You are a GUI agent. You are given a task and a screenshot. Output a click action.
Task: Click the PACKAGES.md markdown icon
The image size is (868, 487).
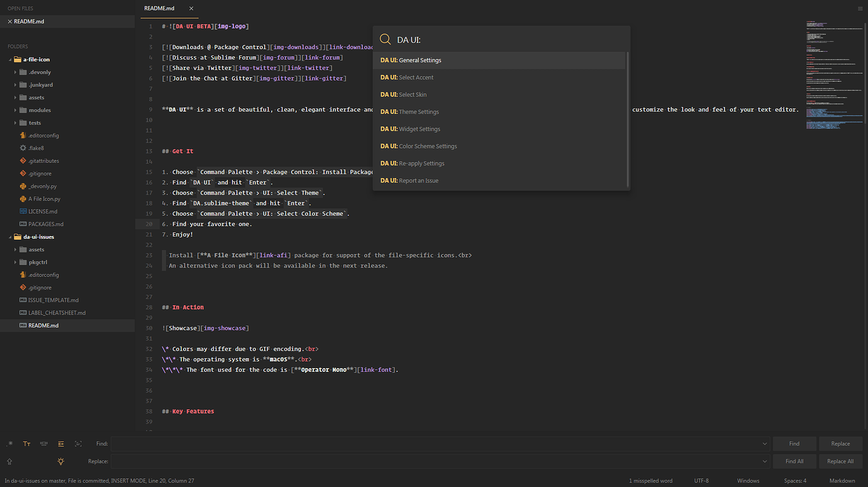23,224
